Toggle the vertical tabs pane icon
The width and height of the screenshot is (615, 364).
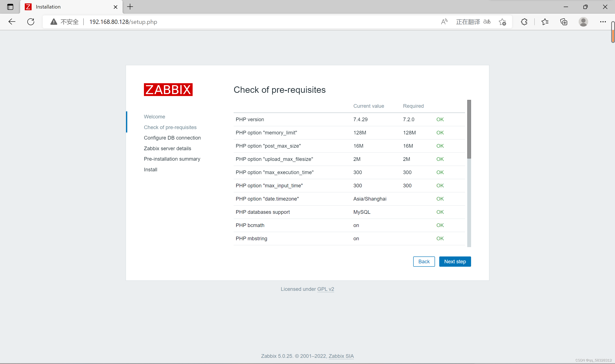(x=10, y=7)
